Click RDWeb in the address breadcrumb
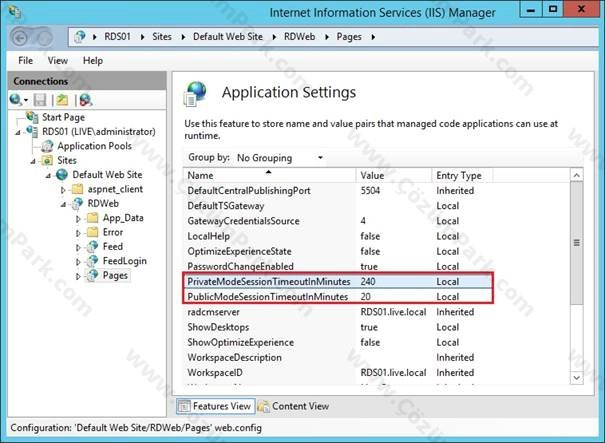This screenshot has height=443, width=605. [x=299, y=37]
